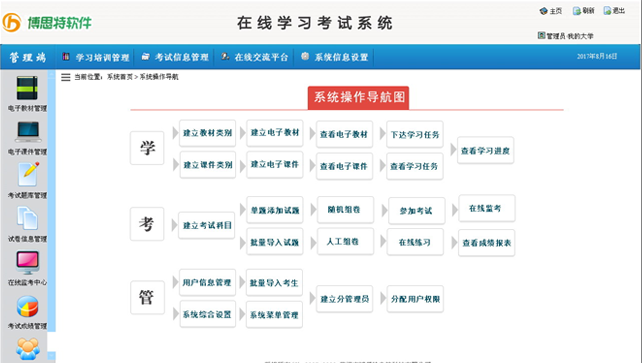The width and height of the screenshot is (642, 363).
Task: Click the hamburger menu icon near breadcrumb
Action: (x=66, y=77)
